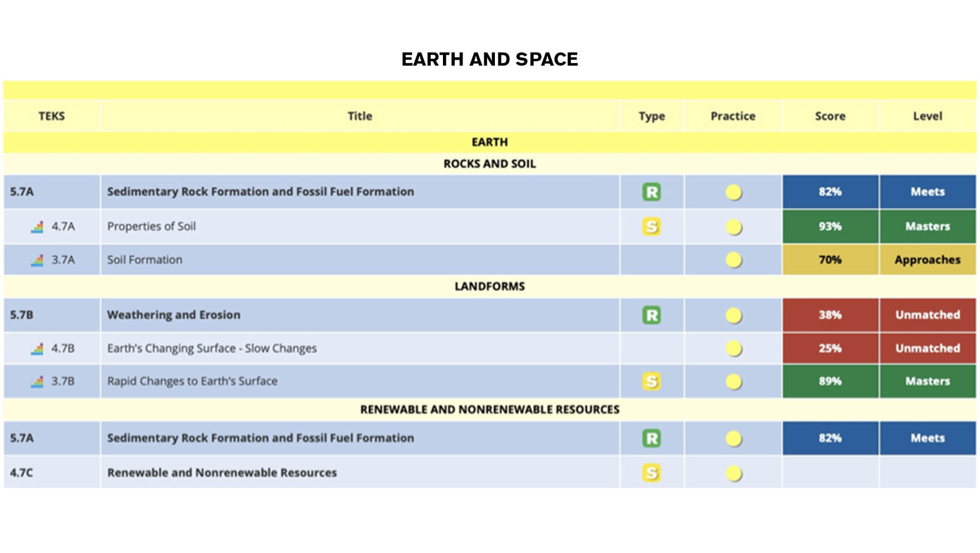Select the practice dot in the Rocks and Soil 5.7A row
Screen dimensions: 980x553
[734, 192]
